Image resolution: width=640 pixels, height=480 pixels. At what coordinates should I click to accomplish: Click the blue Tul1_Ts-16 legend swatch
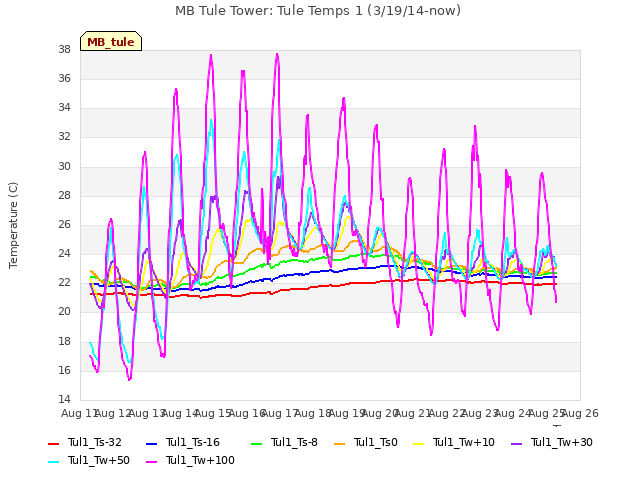coord(151,443)
